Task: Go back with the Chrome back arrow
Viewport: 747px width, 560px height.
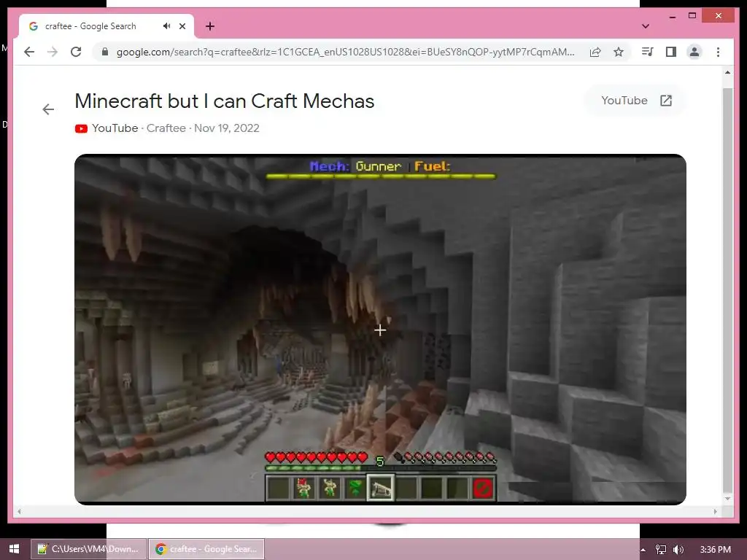Action: [x=29, y=52]
